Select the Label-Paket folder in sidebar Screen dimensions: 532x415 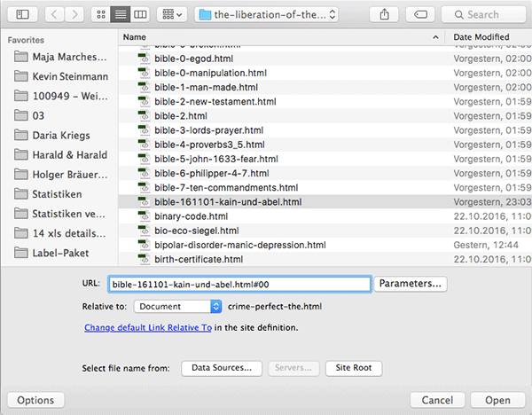[57, 253]
